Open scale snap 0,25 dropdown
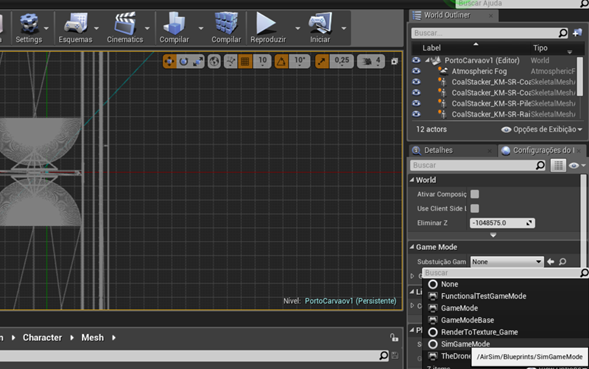This screenshot has width=589, height=369. [341, 61]
